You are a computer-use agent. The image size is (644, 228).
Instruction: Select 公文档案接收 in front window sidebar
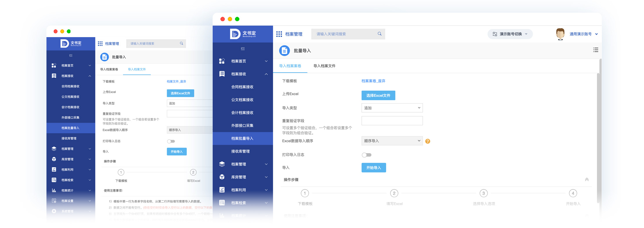point(243,100)
